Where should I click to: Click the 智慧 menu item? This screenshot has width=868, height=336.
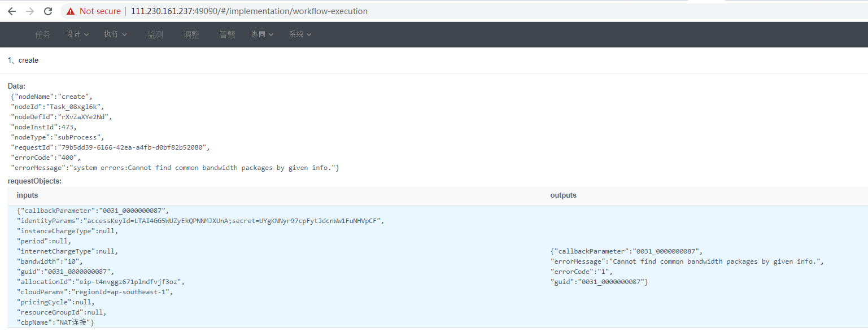tap(227, 34)
